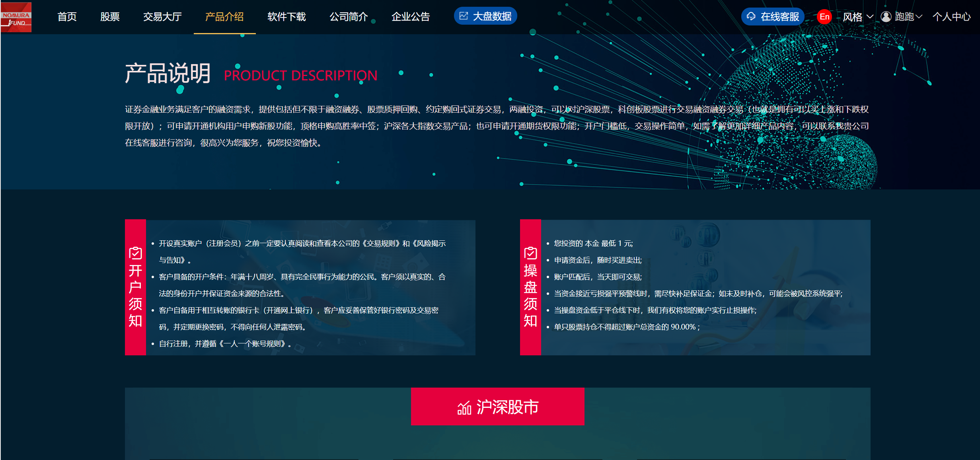980x460 pixels.
Task: Open the 软件下载 page
Action: point(286,17)
